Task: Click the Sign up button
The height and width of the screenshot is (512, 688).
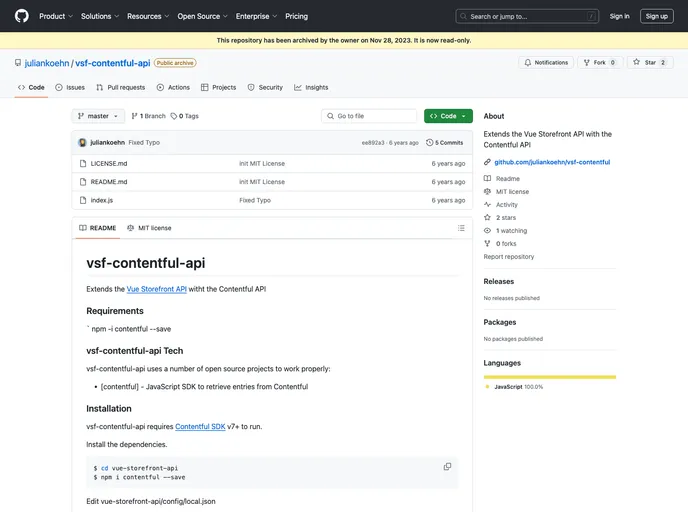Action: [x=656, y=16]
